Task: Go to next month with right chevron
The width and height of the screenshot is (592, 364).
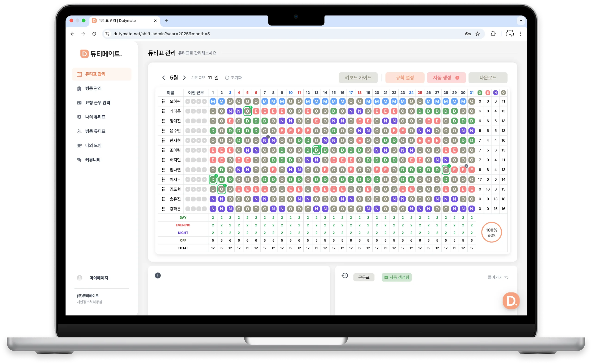Action: (184, 78)
